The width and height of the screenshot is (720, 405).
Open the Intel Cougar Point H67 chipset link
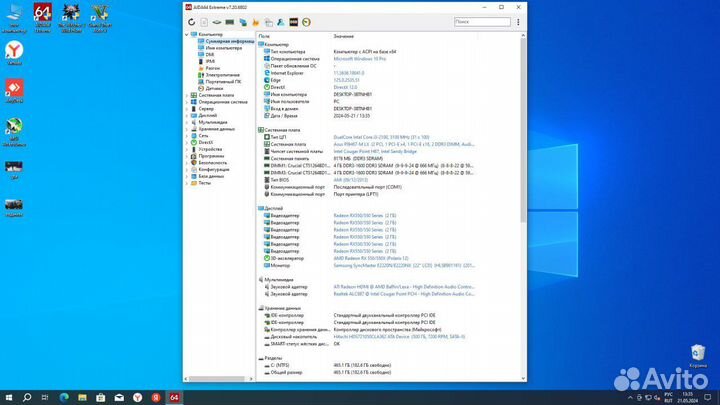[x=375, y=151]
